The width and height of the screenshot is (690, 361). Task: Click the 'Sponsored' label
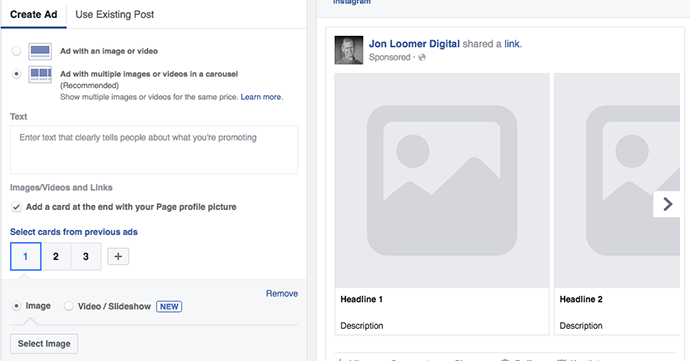389,57
